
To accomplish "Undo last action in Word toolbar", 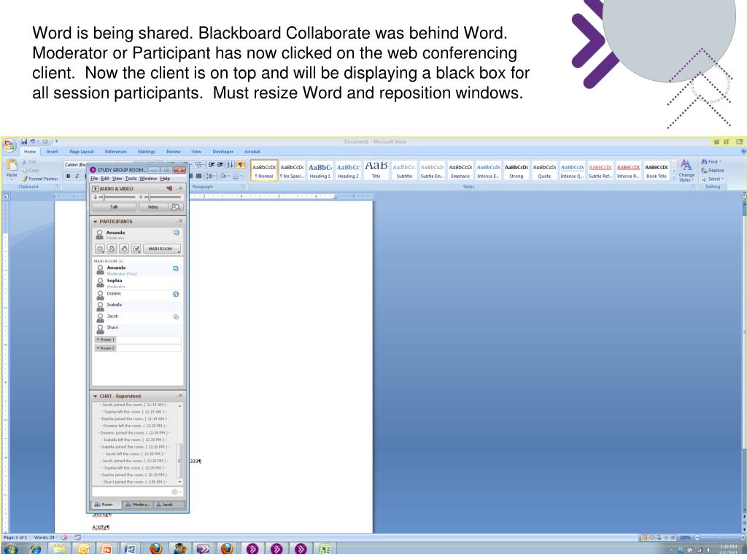I will (x=32, y=141).
